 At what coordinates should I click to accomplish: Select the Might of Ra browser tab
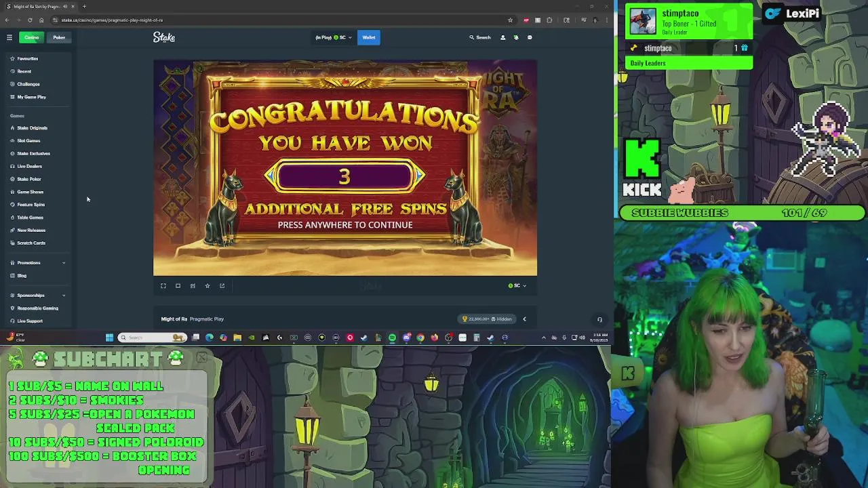(41, 6)
